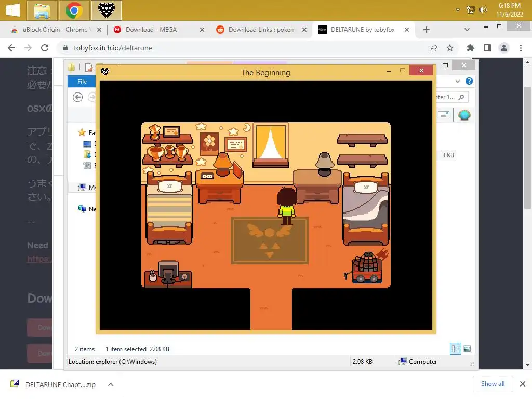This screenshot has height=399, width=532.
Task: Click the tobyfox.itch.io/deltarune address bar
Action: (113, 48)
